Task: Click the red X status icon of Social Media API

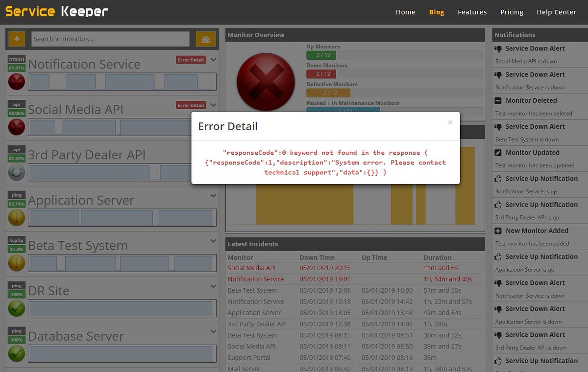Action: click(17, 127)
